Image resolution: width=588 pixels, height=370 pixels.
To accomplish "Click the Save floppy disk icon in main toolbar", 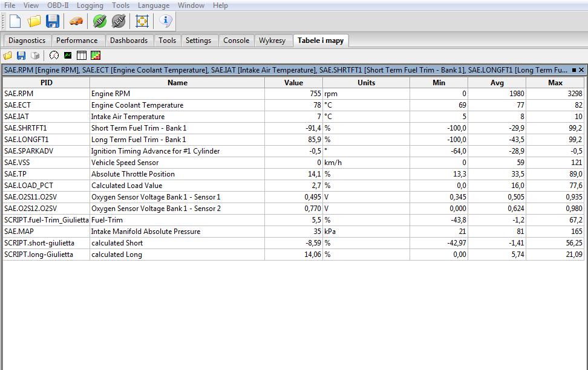I will point(53,21).
